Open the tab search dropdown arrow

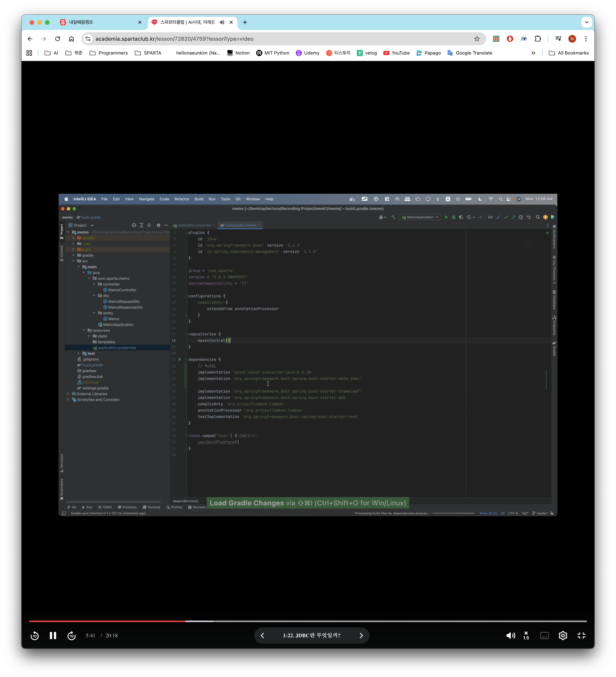click(x=586, y=22)
